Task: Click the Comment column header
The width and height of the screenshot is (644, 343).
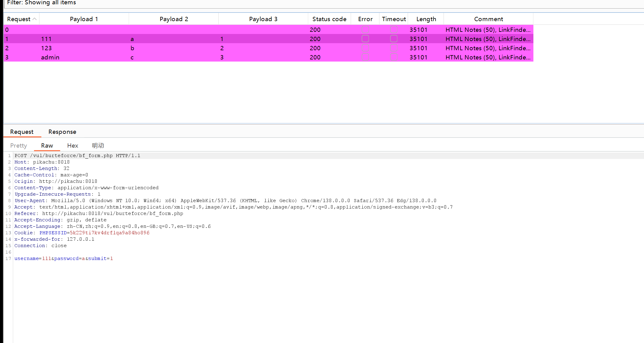Action: click(x=488, y=19)
